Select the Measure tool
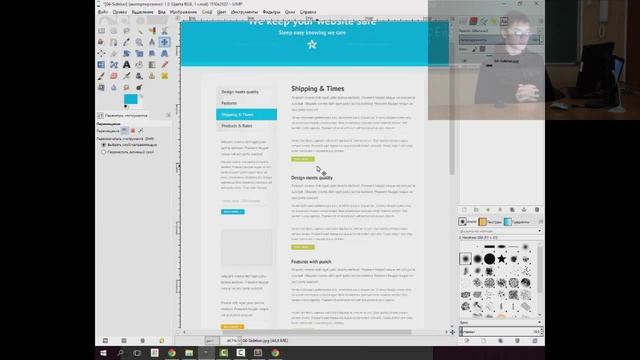Image resolution: width=640 pixels, height=360 pixels. [x=152, y=42]
